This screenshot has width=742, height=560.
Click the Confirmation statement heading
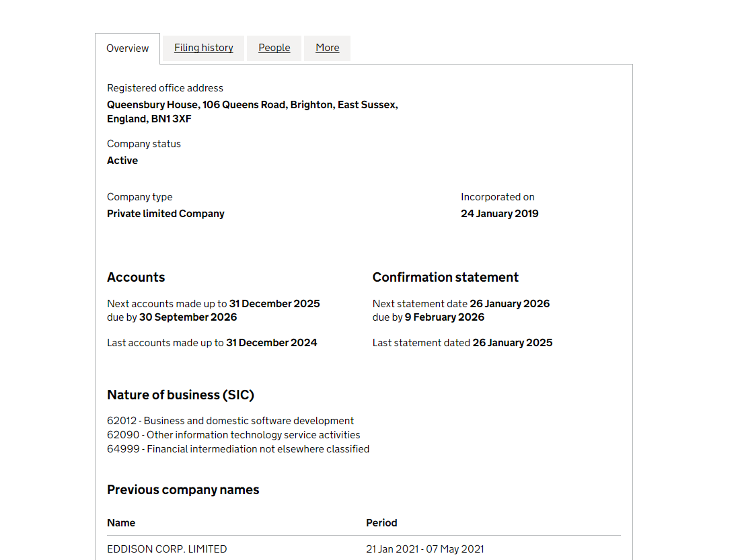click(x=445, y=278)
